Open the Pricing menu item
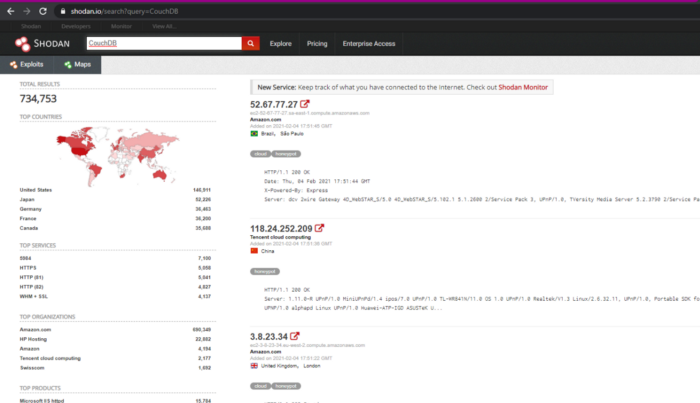This screenshot has height=403, width=700. pyautogui.click(x=317, y=44)
